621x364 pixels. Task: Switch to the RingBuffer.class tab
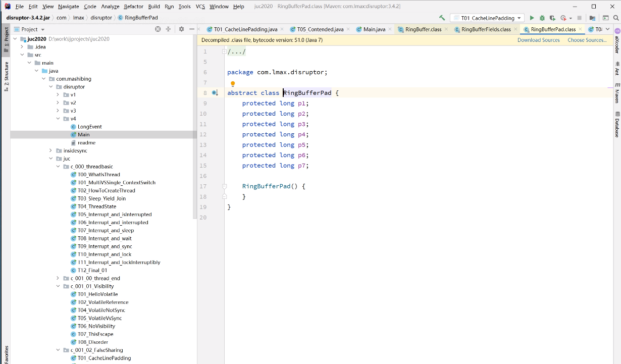click(423, 29)
